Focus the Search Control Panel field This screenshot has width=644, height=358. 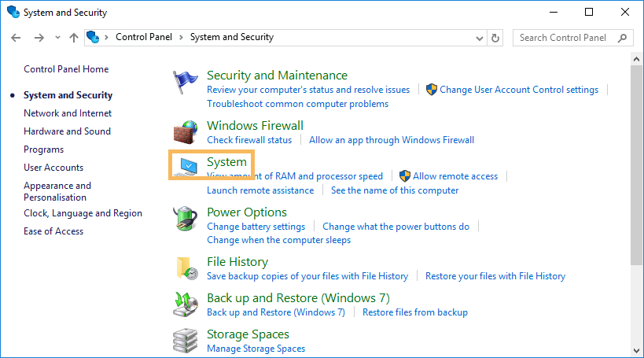566,37
